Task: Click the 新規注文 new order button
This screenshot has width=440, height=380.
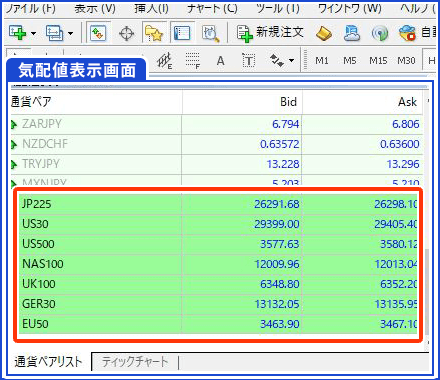Action: [270, 33]
